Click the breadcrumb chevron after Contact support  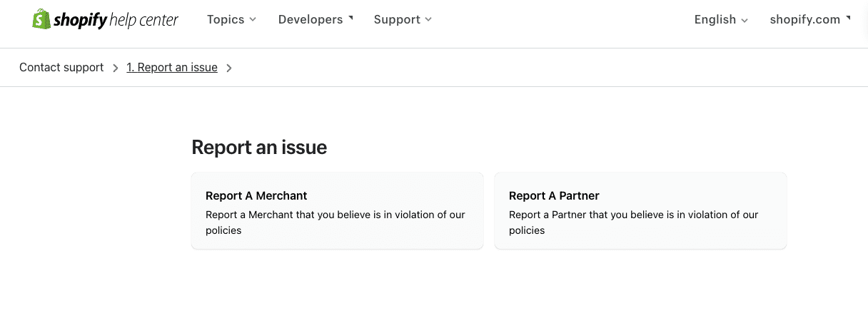pos(116,68)
